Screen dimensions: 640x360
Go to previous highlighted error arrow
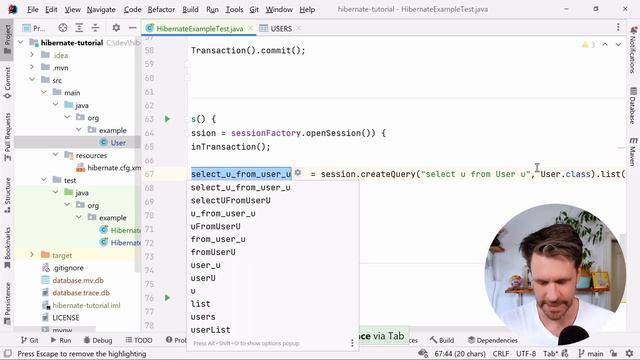point(605,44)
